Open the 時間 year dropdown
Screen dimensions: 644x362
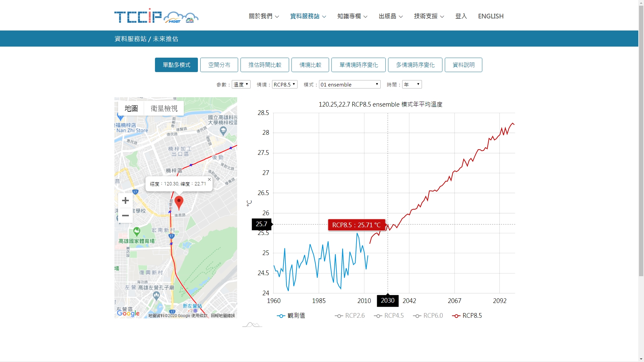pyautogui.click(x=412, y=84)
